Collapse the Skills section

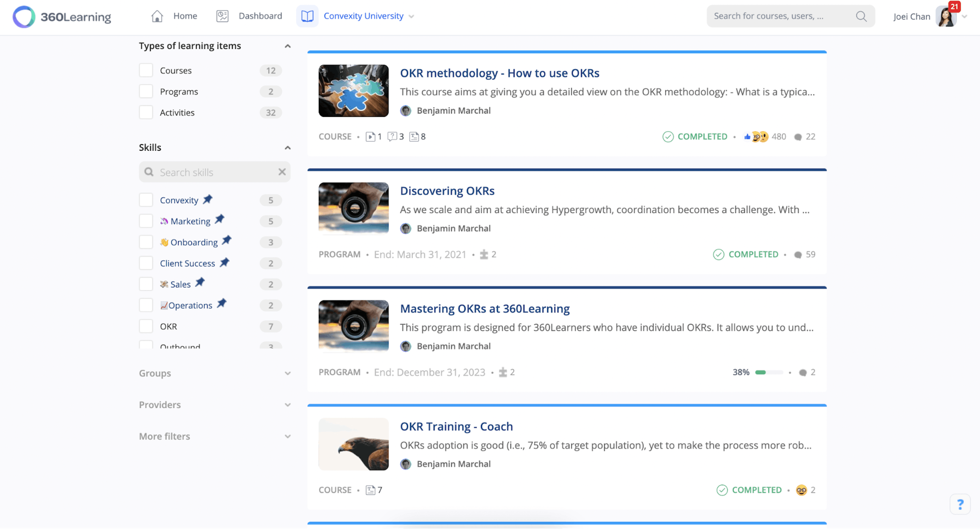288,148
